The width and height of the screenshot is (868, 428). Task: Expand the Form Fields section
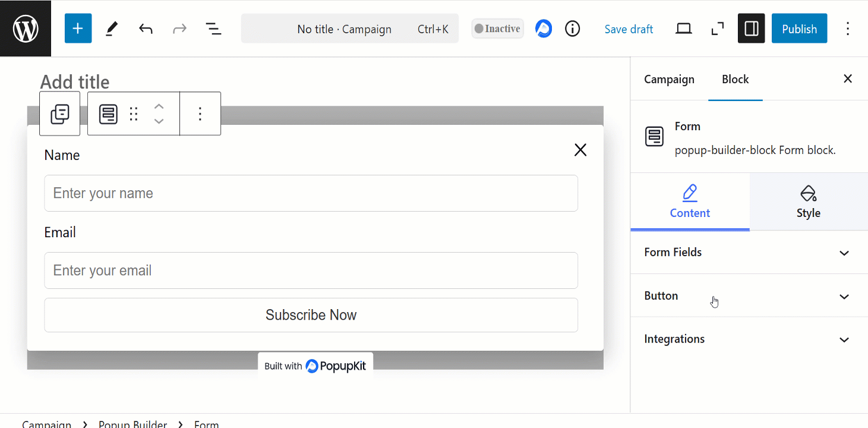(747, 253)
